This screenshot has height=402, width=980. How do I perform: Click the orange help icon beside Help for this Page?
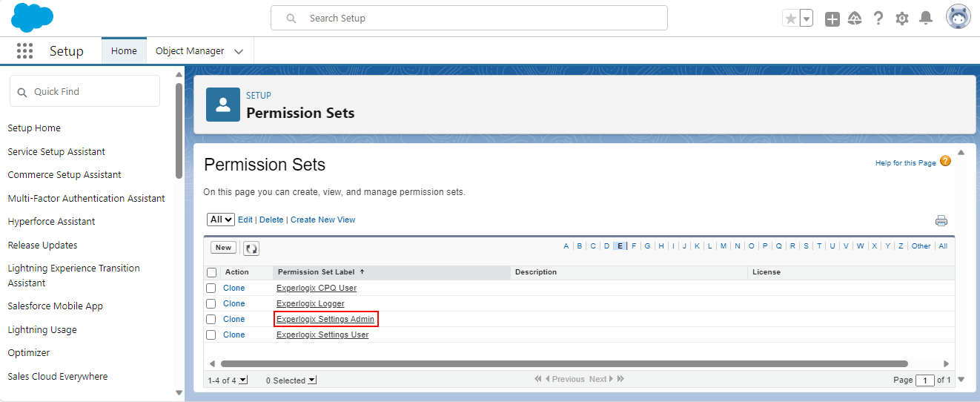click(x=945, y=161)
